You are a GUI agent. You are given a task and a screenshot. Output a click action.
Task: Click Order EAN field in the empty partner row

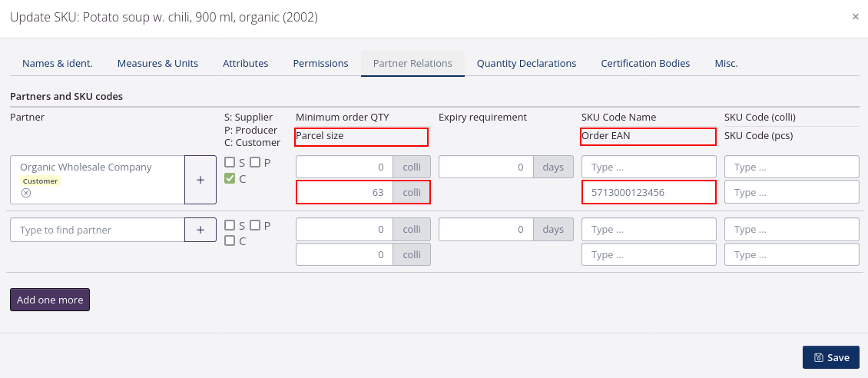click(649, 254)
